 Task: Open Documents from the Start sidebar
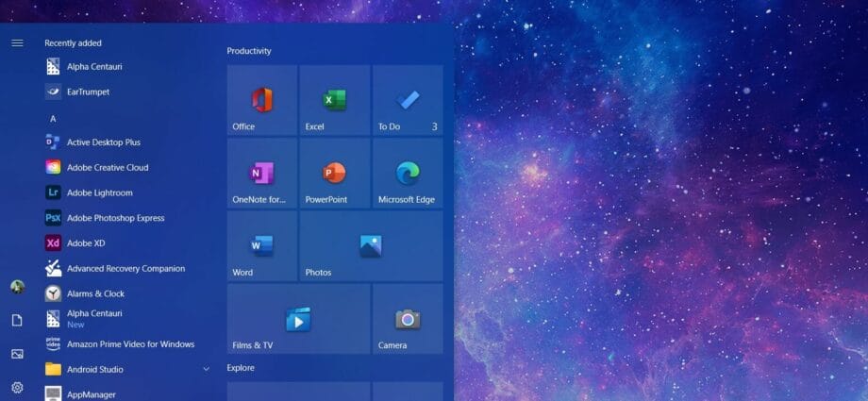[x=17, y=320]
